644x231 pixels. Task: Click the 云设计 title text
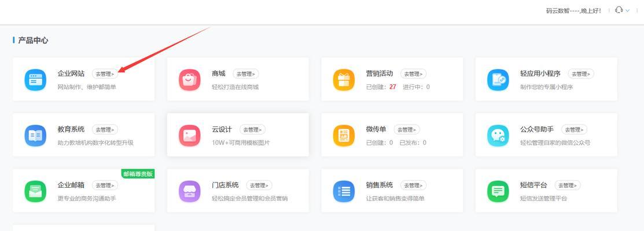pos(222,129)
